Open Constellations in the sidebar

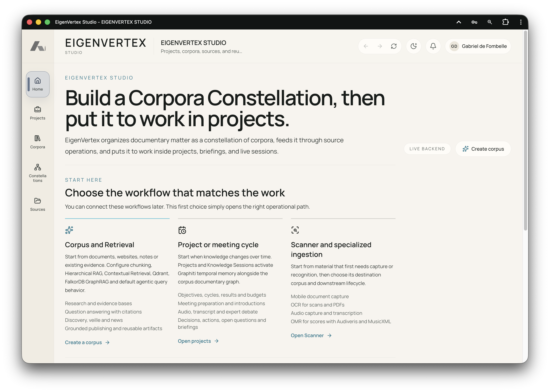click(38, 173)
